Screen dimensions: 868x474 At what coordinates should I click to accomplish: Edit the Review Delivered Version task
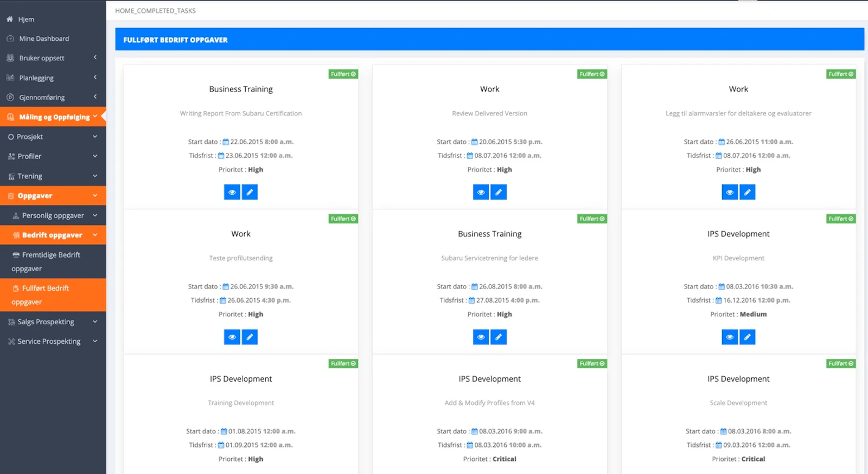click(499, 192)
